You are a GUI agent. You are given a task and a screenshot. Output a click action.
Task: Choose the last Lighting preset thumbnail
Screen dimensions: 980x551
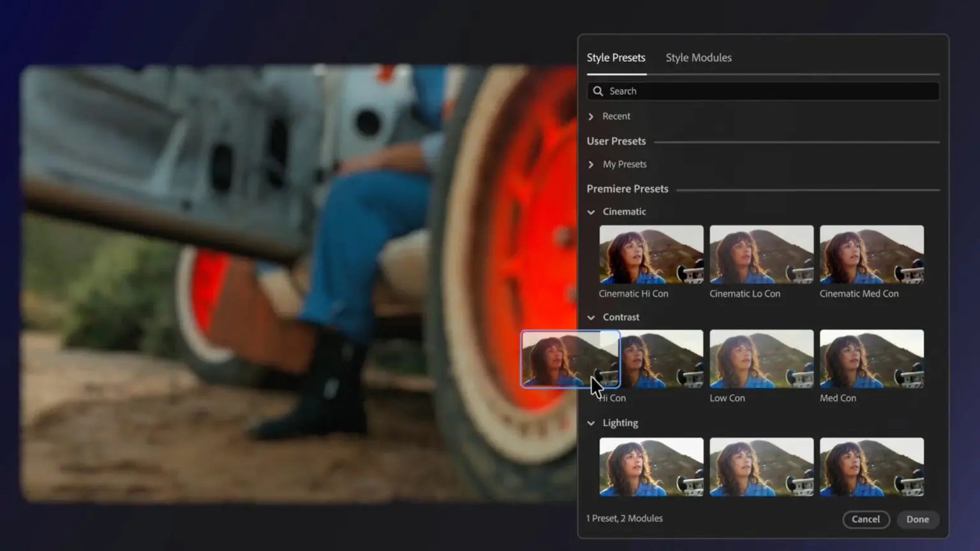pyautogui.click(x=872, y=466)
